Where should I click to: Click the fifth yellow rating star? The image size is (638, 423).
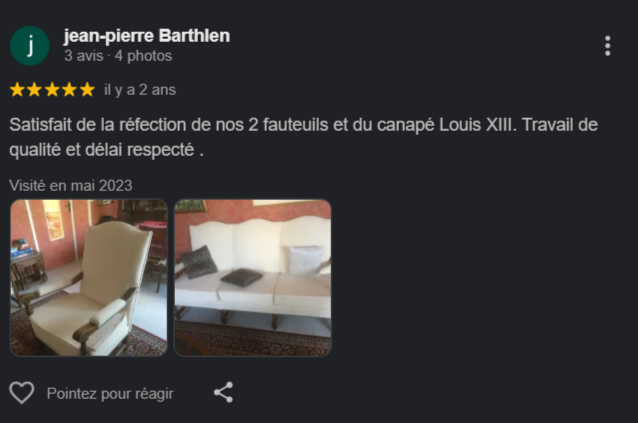[87, 89]
